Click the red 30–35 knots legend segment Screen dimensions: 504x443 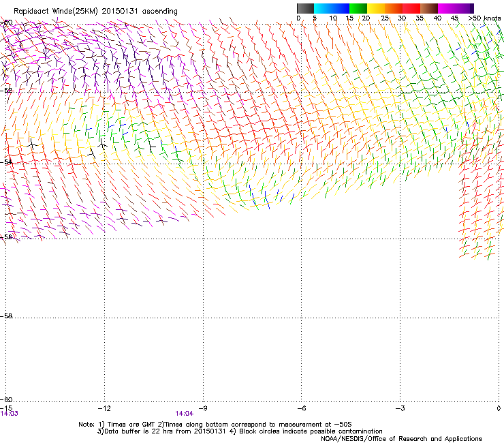click(411, 8)
